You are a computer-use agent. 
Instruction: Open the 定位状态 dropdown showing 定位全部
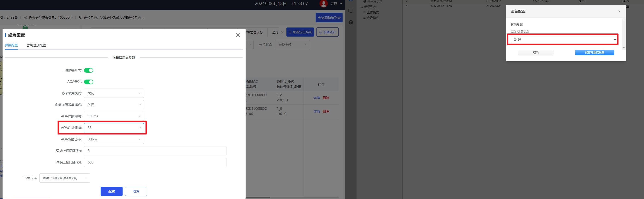pos(293,45)
